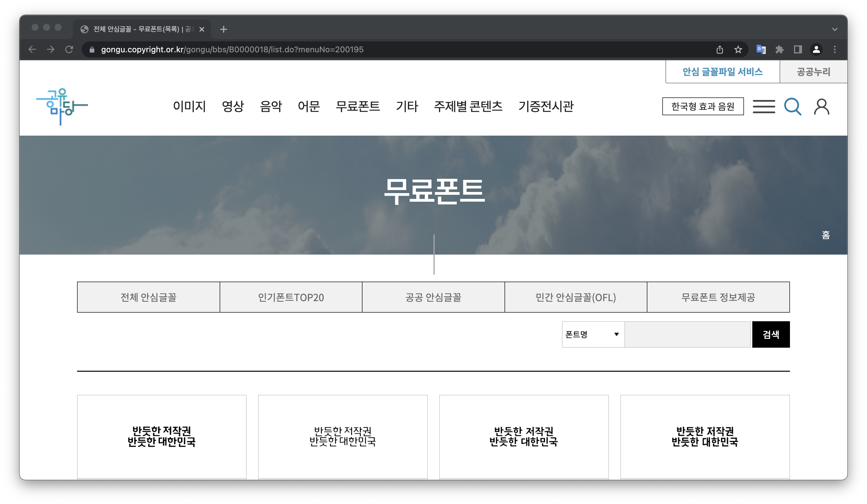Open the user profile login icon

point(821,107)
